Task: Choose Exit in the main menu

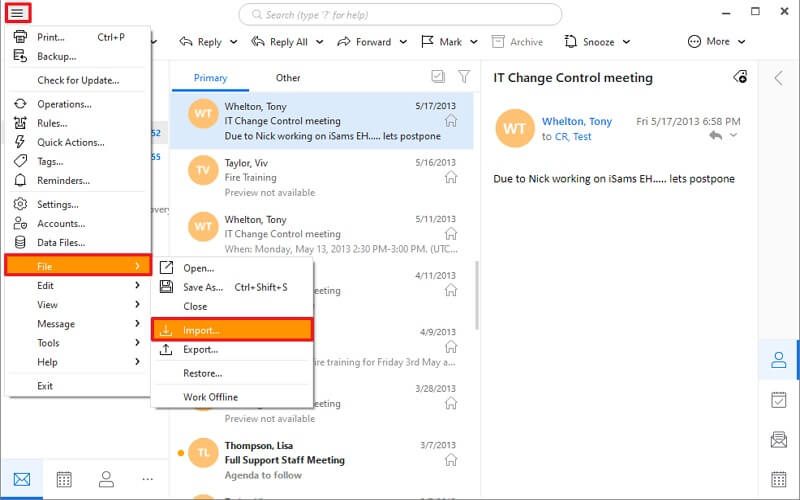Action: point(77,386)
